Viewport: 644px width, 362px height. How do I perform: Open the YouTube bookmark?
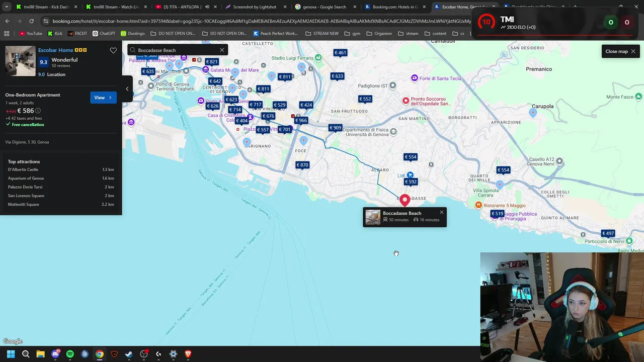(31, 33)
